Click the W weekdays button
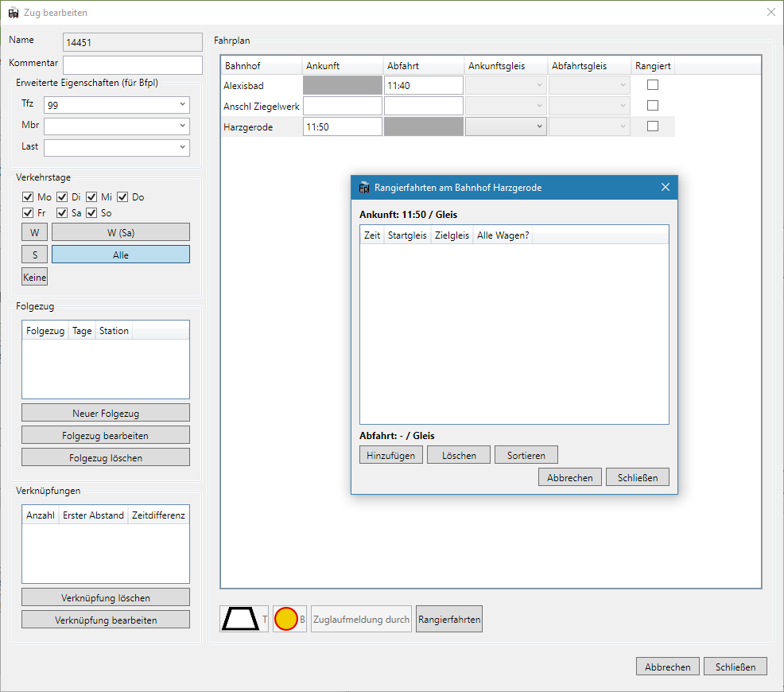The width and height of the screenshot is (784, 692). click(x=34, y=232)
